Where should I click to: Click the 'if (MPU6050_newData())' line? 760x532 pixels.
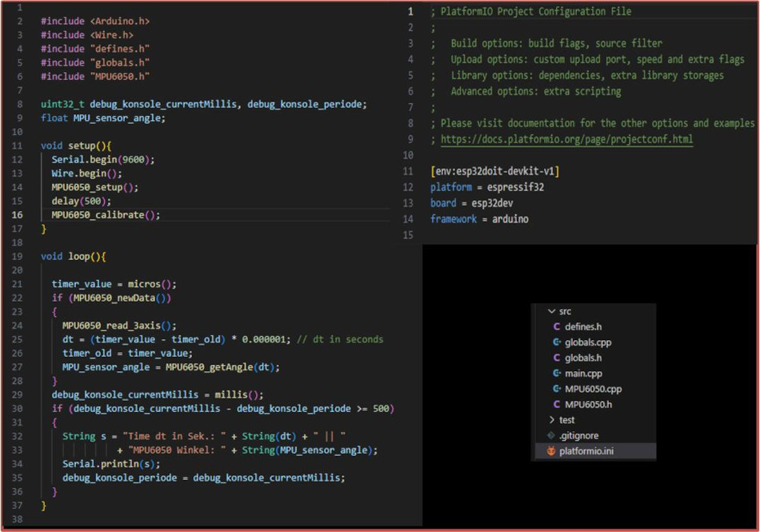pos(111,298)
